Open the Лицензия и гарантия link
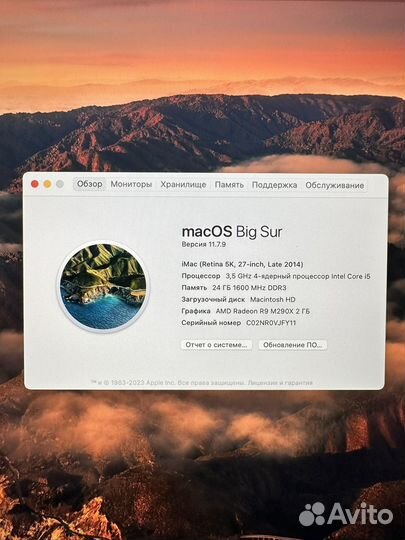 click(280, 383)
